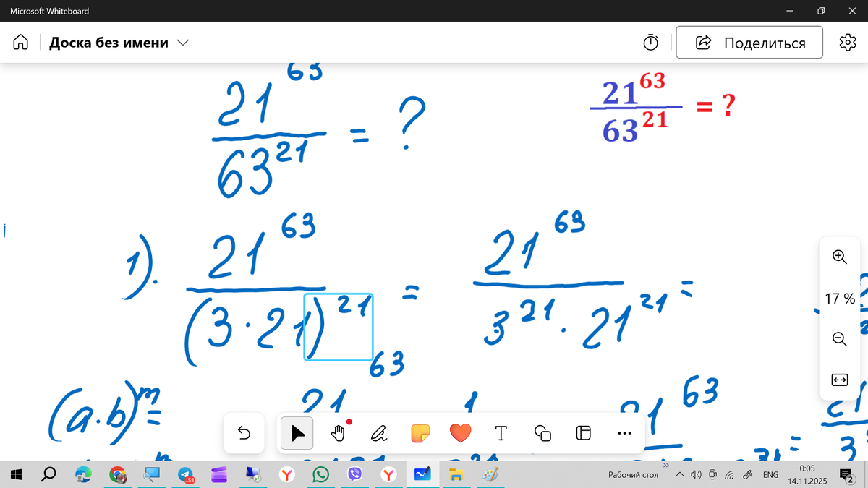
Task: Open more toolbar options
Action: click(625, 433)
